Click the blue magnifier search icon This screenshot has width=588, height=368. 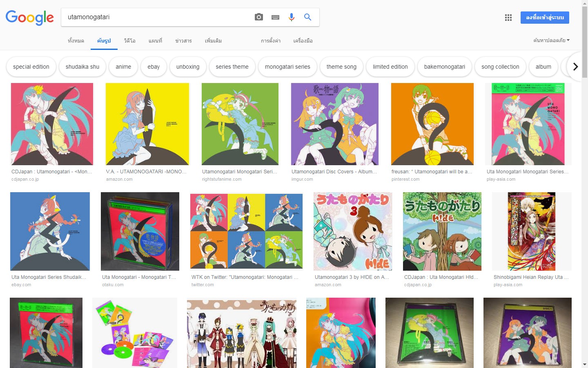pos(307,17)
